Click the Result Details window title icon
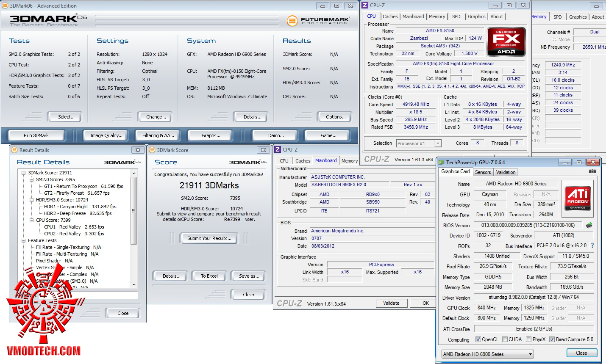Viewport: 606px width, 364px height. pos(14,150)
